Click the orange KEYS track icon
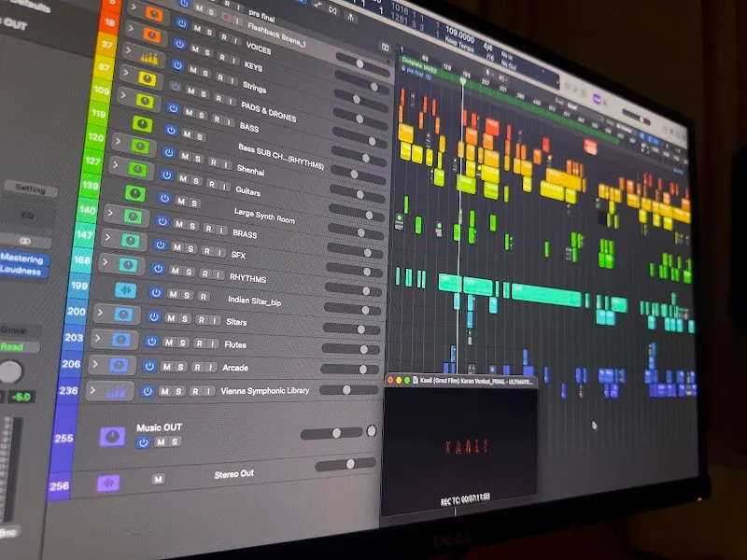 coord(152,35)
